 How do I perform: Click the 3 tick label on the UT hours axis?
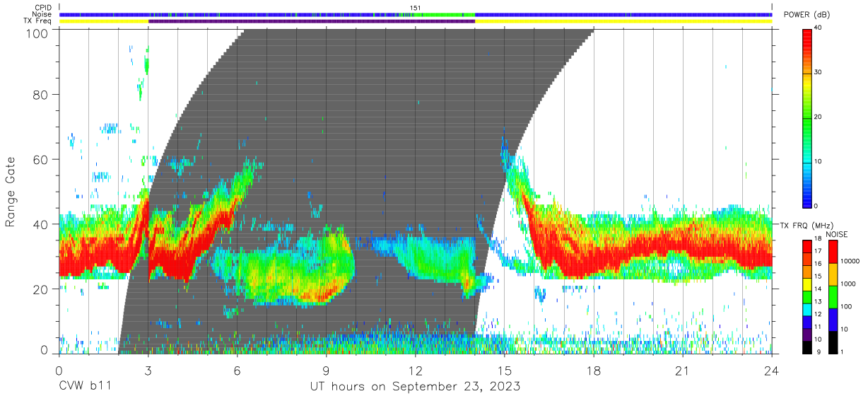148,371
